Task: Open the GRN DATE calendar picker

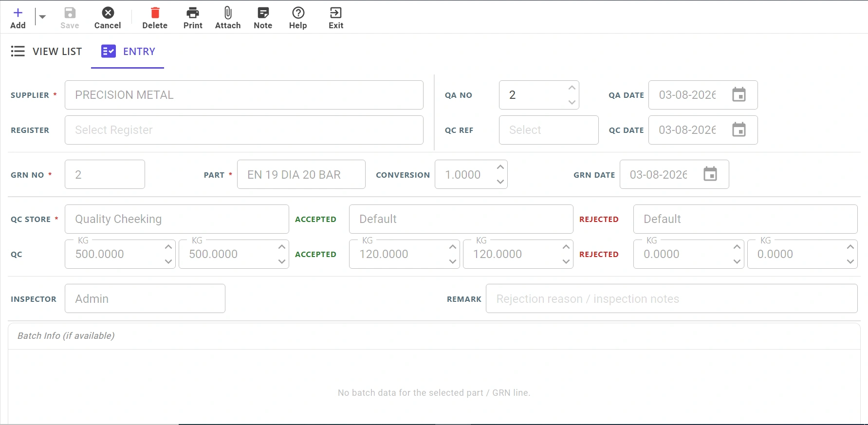Action: pos(710,174)
